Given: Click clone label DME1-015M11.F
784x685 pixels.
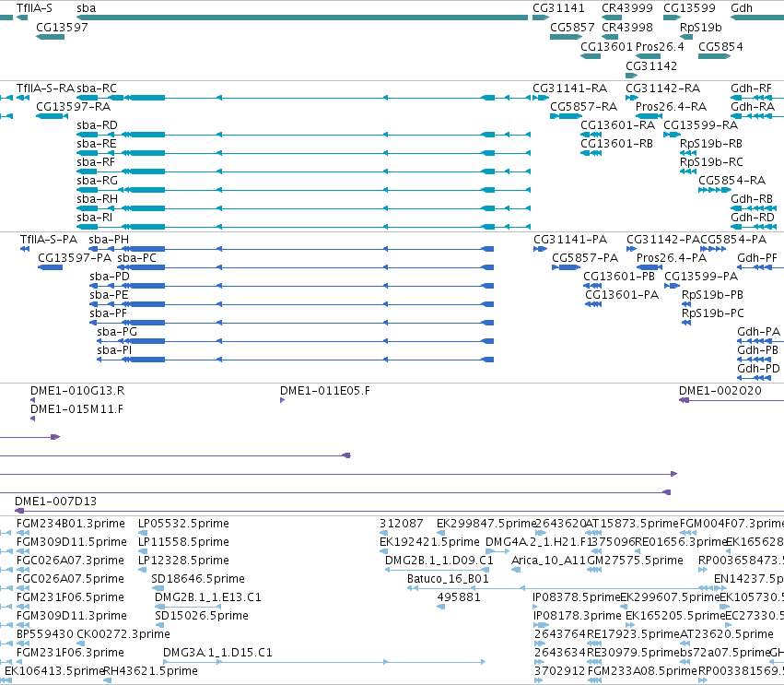Looking at the screenshot, I should tap(77, 409).
